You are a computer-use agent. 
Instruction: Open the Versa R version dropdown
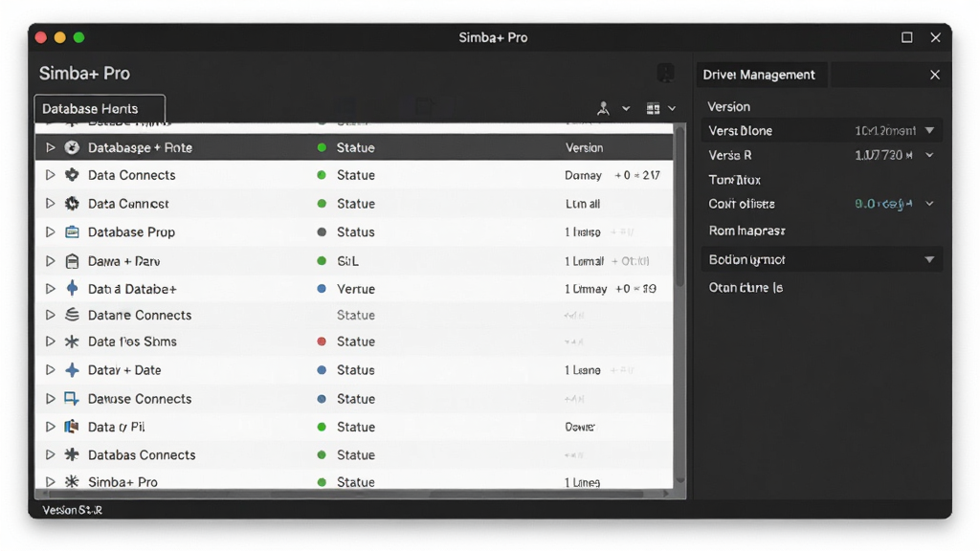click(x=929, y=155)
